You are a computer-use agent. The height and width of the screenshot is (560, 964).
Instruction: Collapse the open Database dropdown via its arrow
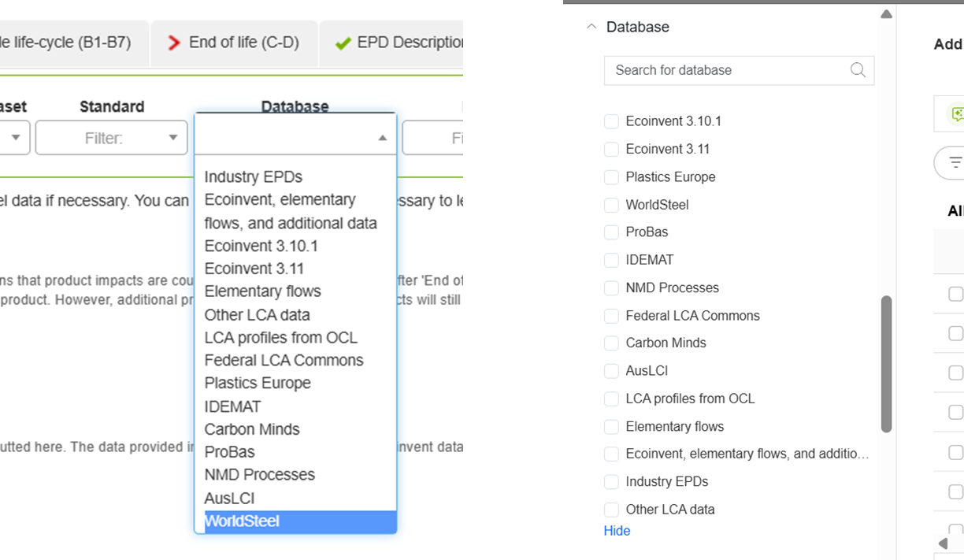(x=384, y=136)
